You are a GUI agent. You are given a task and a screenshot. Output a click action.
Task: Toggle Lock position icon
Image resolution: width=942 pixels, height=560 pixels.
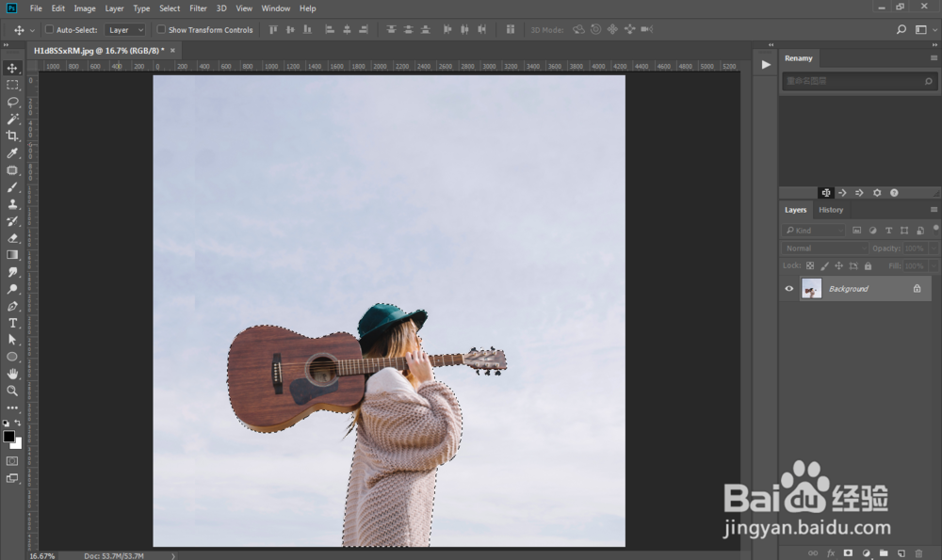tap(838, 266)
